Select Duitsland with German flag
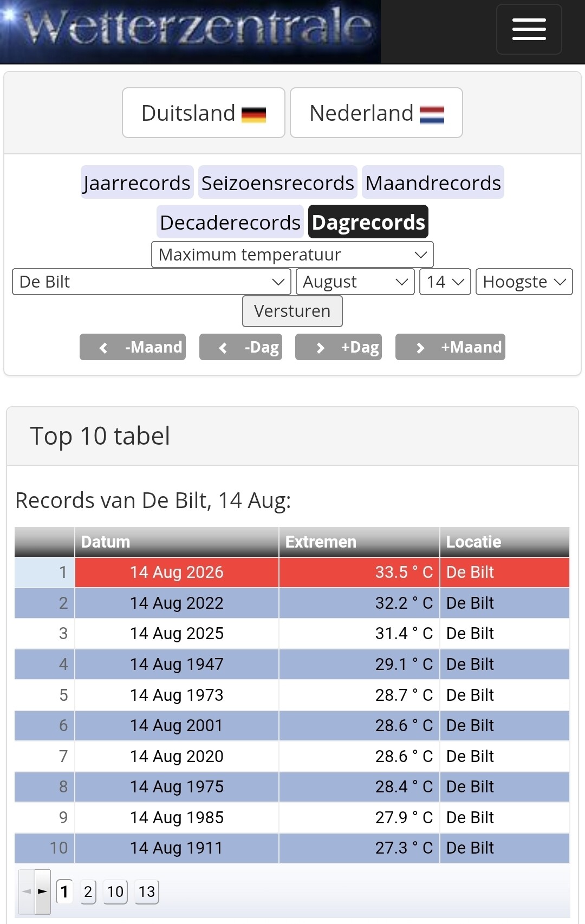585x924 pixels. 204,113
